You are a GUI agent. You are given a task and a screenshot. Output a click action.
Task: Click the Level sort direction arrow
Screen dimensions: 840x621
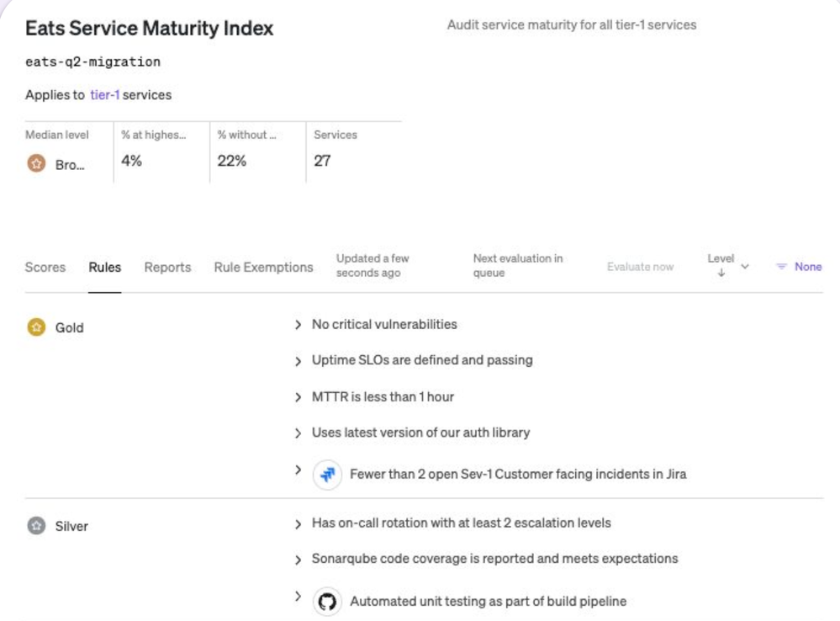click(721, 273)
